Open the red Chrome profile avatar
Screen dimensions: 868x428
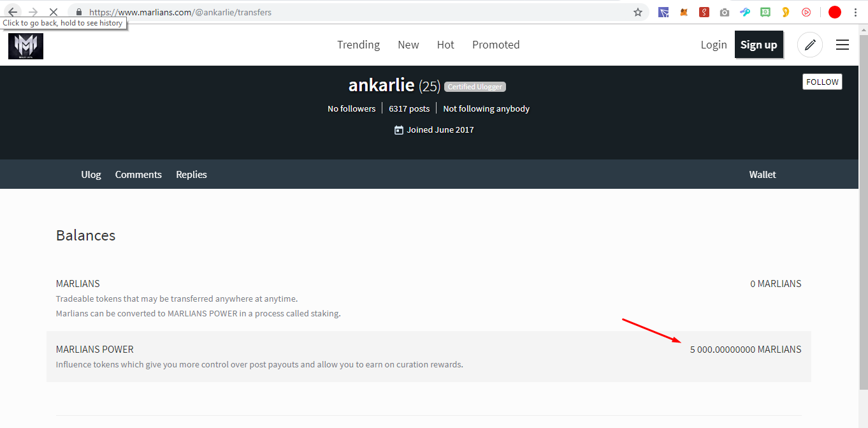click(x=835, y=12)
